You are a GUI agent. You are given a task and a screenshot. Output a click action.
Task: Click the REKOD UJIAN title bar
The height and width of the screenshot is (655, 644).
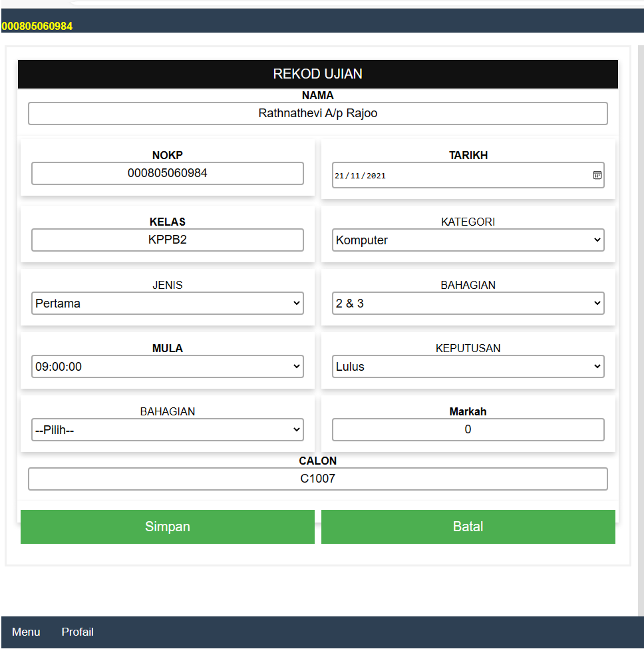pos(317,74)
